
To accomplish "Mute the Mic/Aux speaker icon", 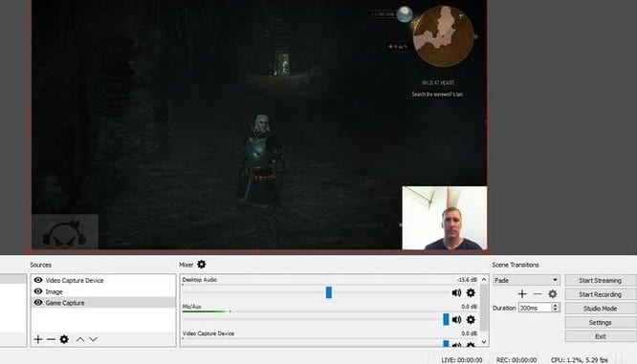I will click(x=456, y=319).
